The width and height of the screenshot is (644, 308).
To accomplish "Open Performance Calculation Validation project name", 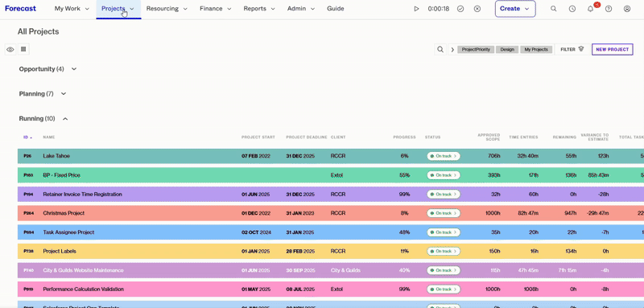I will pos(84,290).
